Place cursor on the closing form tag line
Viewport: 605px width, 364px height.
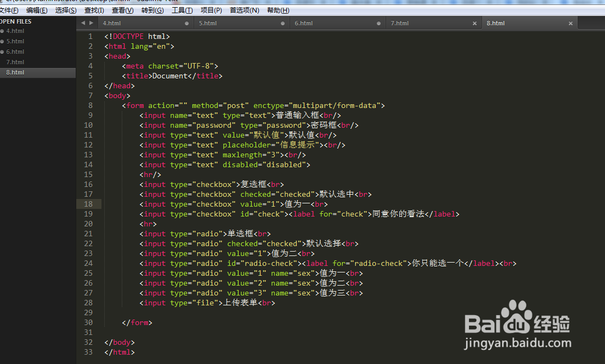point(137,322)
